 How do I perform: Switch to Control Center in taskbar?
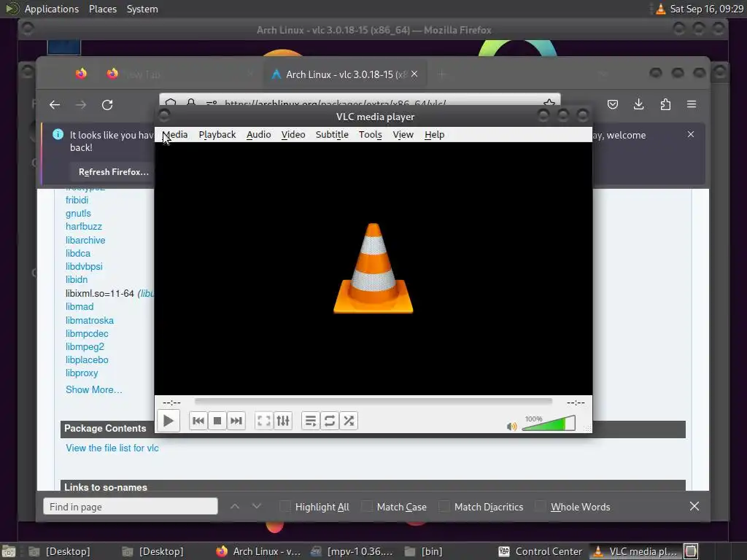[541, 551]
